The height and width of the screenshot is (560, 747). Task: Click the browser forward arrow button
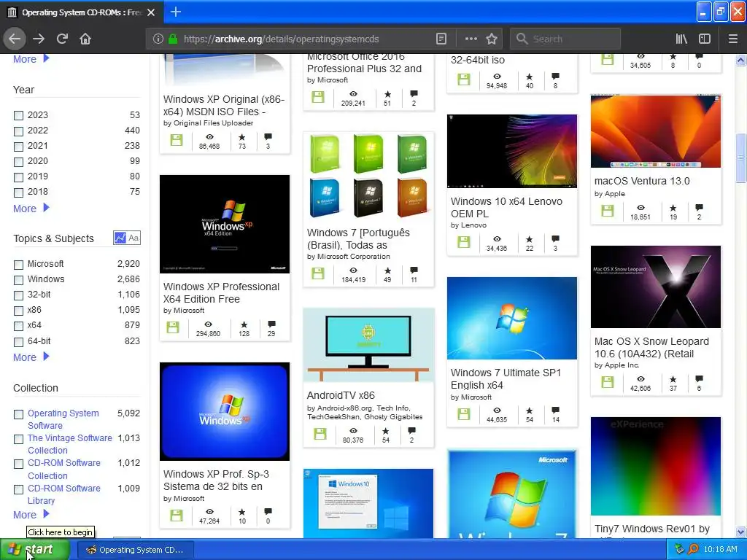(x=39, y=39)
